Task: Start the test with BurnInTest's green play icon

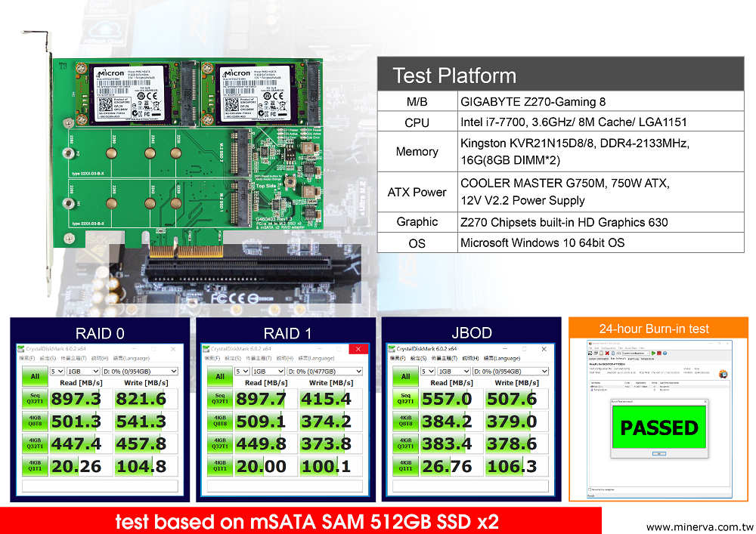Action: [x=653, y=353]
